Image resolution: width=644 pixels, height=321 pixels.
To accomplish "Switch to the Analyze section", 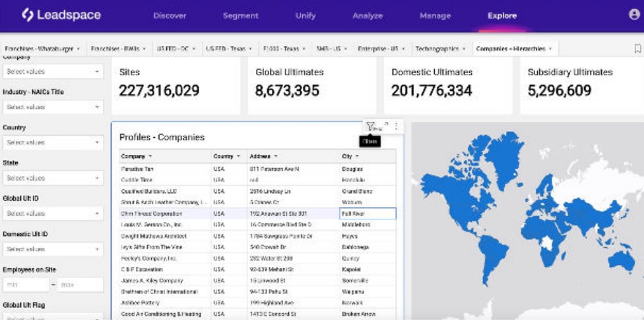I will click(367, 16).
